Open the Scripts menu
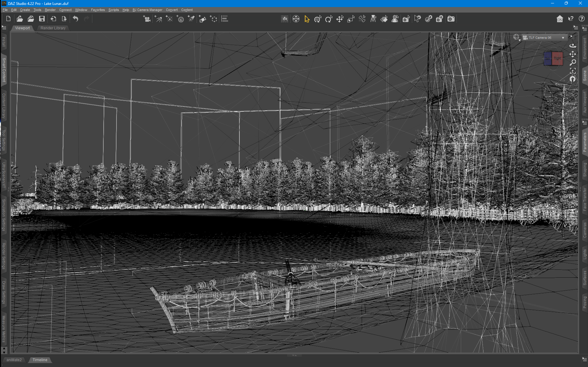 (113, 10)
